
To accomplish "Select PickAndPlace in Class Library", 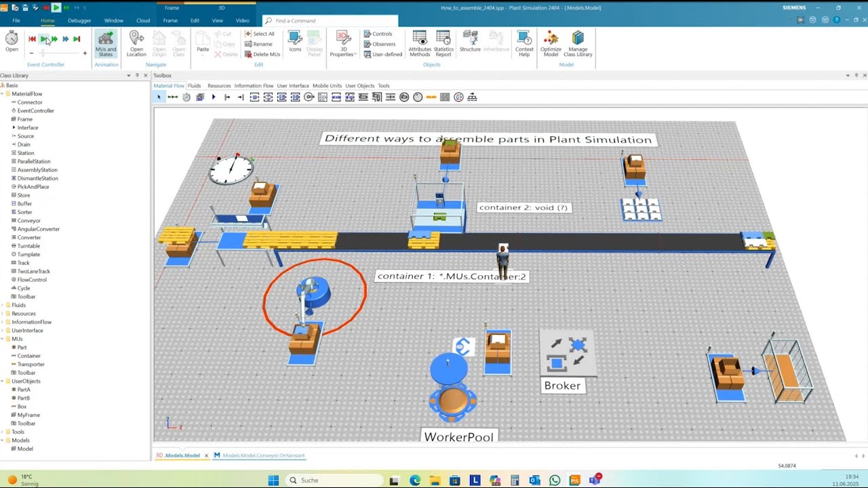I will (x=33, y=187).
